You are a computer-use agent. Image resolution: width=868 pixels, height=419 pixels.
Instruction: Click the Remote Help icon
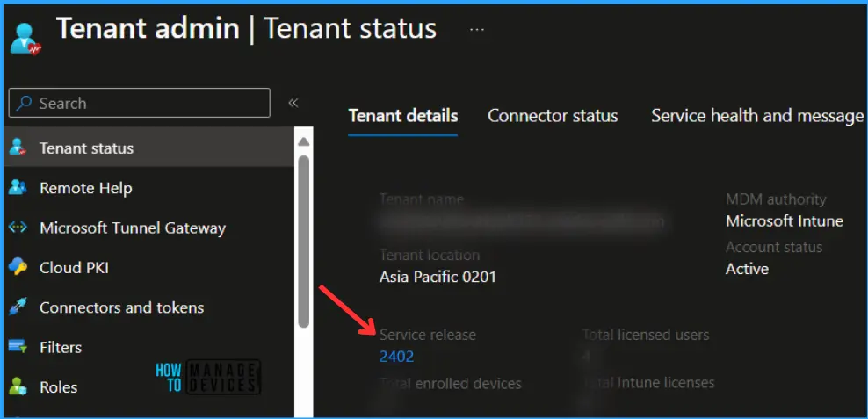click(18, 188)
